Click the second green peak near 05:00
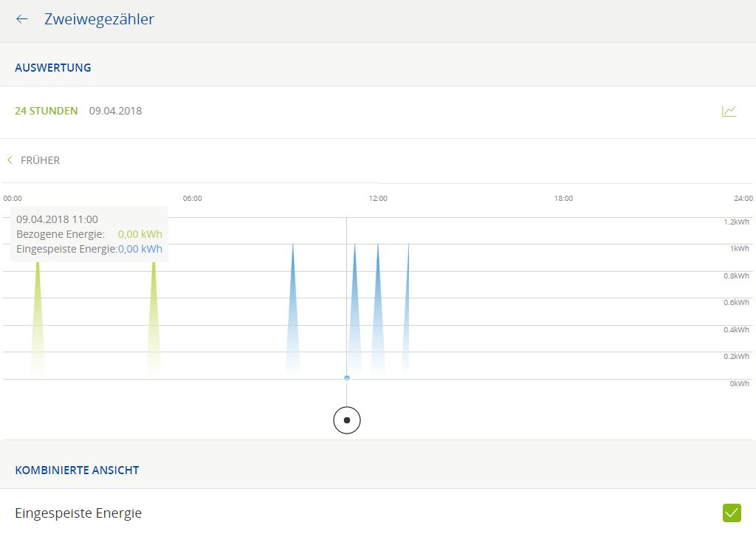This screenshot has width=756, height=534. pos(154,318)
